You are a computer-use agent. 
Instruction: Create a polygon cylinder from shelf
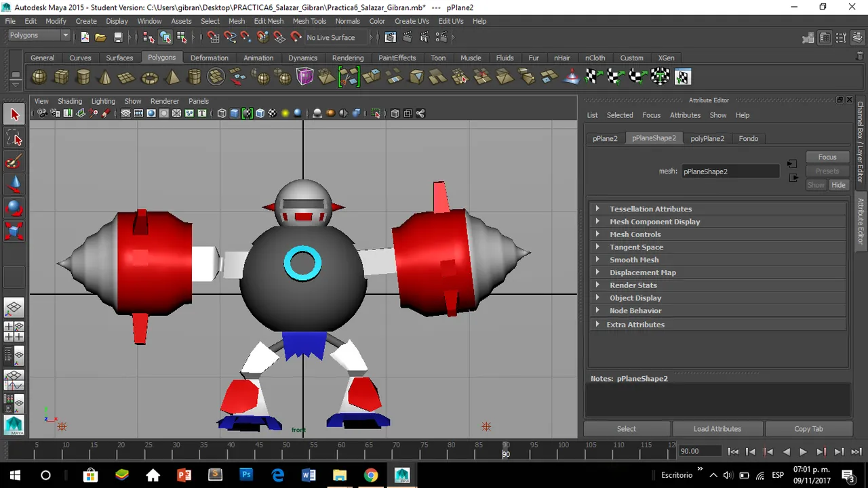[x=83, y=77]
